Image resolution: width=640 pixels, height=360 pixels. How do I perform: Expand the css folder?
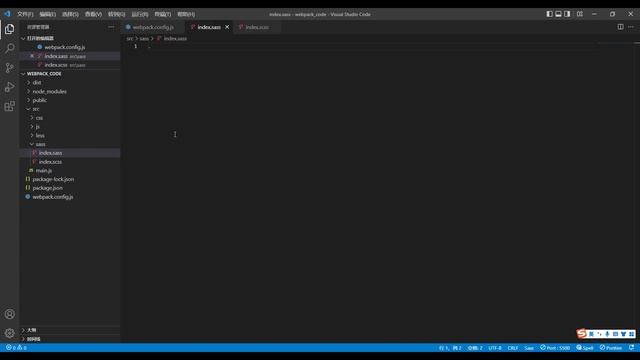(x=39, y=118)
